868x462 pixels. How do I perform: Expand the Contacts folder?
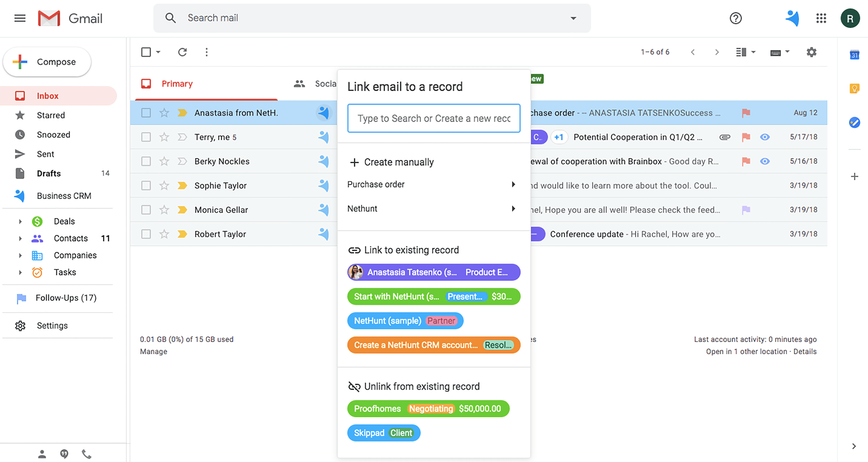click(20, 238)
